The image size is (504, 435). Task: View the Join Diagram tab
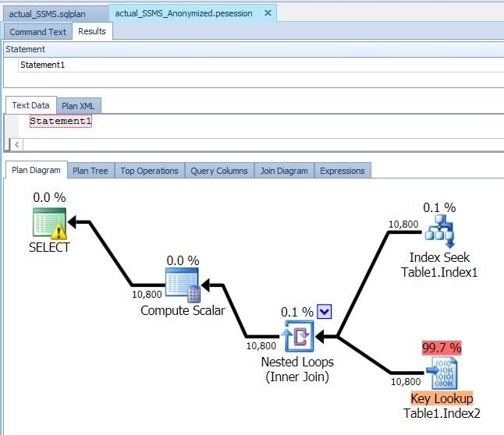pyautogui.click(x=284, y=171)
